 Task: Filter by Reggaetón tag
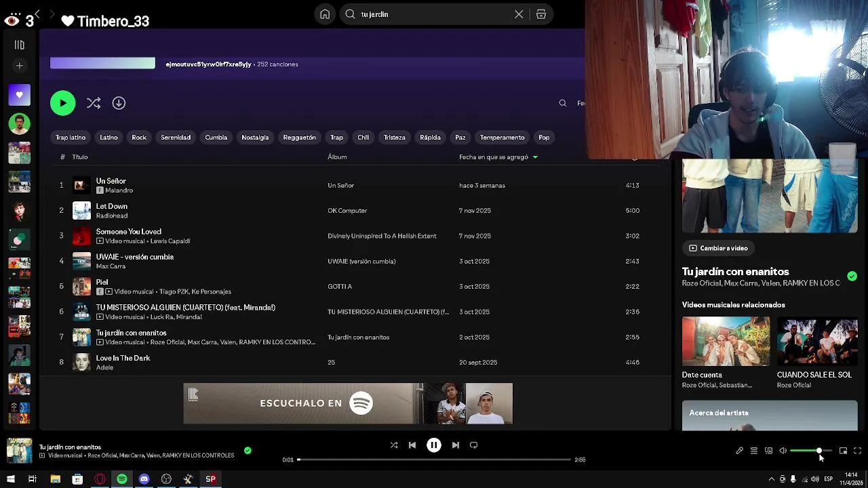click(299, 138)
